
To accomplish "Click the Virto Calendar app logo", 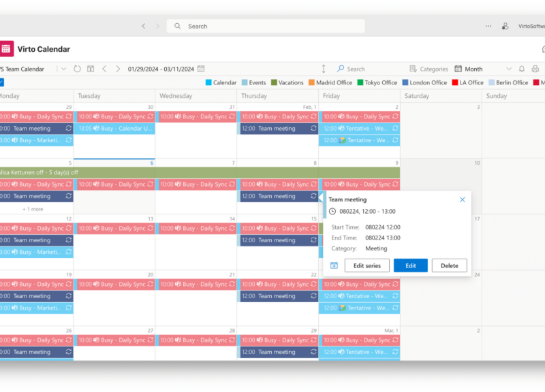I will pos(7,49).
